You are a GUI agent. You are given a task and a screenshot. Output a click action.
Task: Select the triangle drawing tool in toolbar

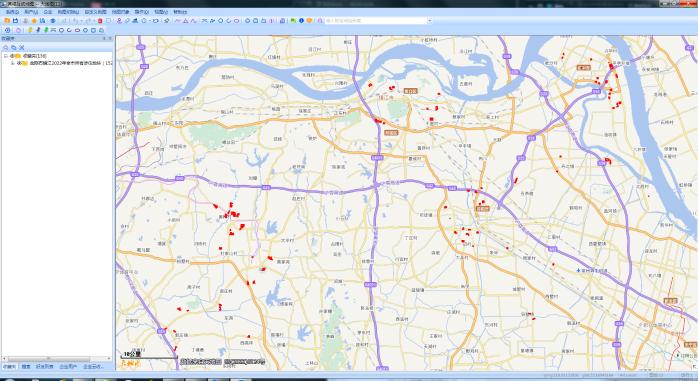pos(186,20)
